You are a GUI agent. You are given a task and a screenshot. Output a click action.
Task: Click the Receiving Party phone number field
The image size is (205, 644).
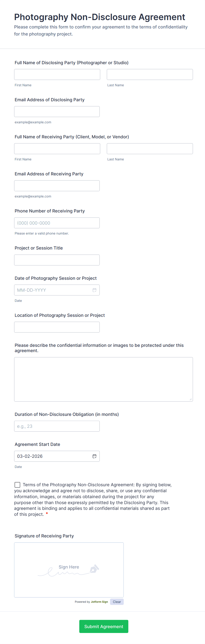point(57,223)
